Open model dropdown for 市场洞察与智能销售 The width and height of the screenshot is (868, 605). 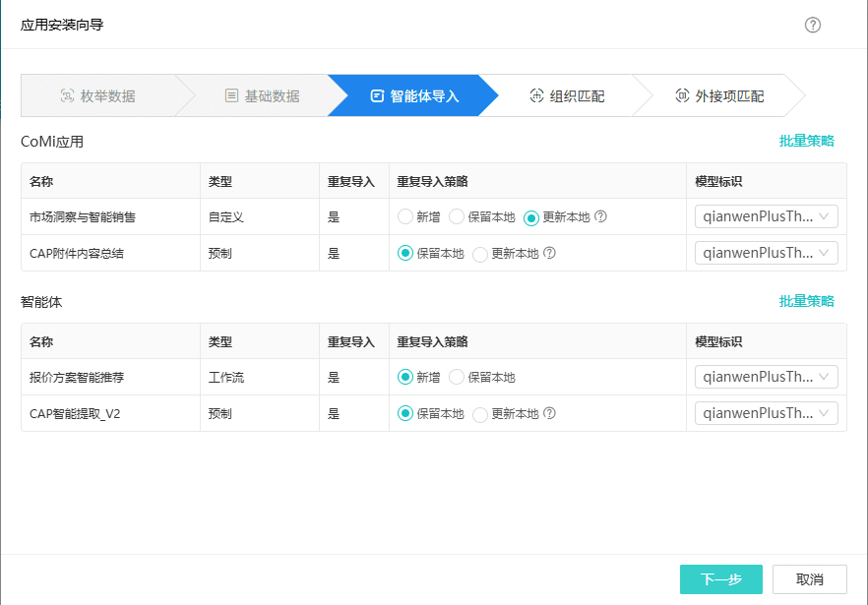tap(766, 216)
